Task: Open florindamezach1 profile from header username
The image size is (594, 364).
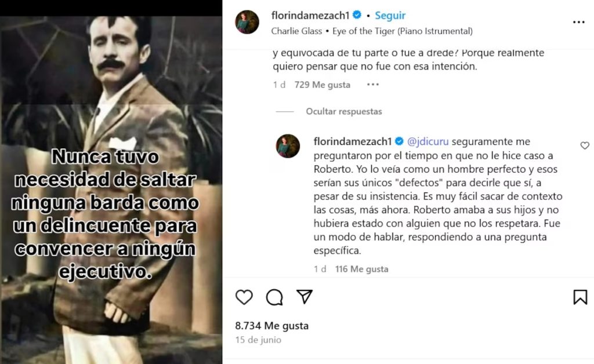Action: (x=310, y=15)
